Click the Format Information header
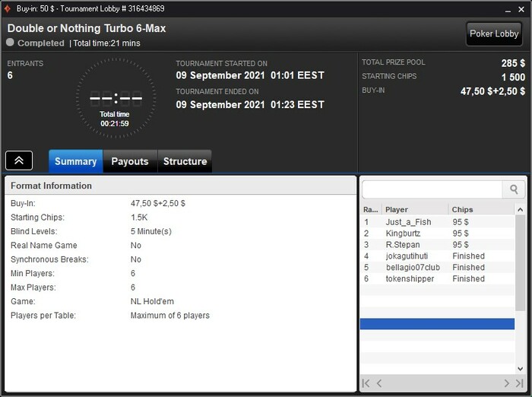 coord(180,186)
